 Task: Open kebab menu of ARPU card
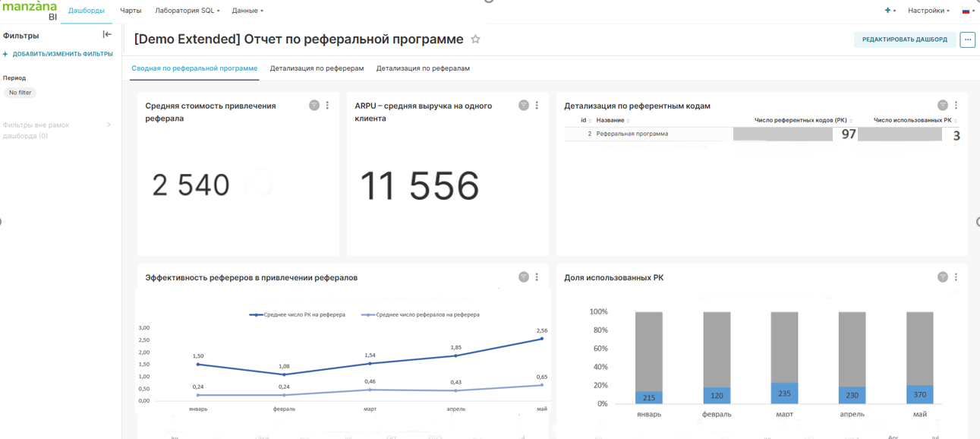pyautogui.click(x=537, y=106)
